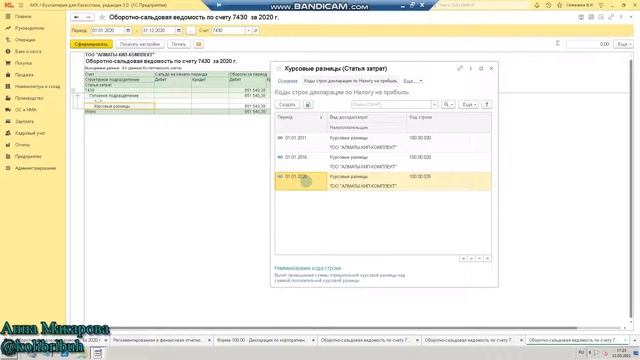This screenshot has height=360, width=640.
Task: Open calendar for period start date
Action: (128, 31)
